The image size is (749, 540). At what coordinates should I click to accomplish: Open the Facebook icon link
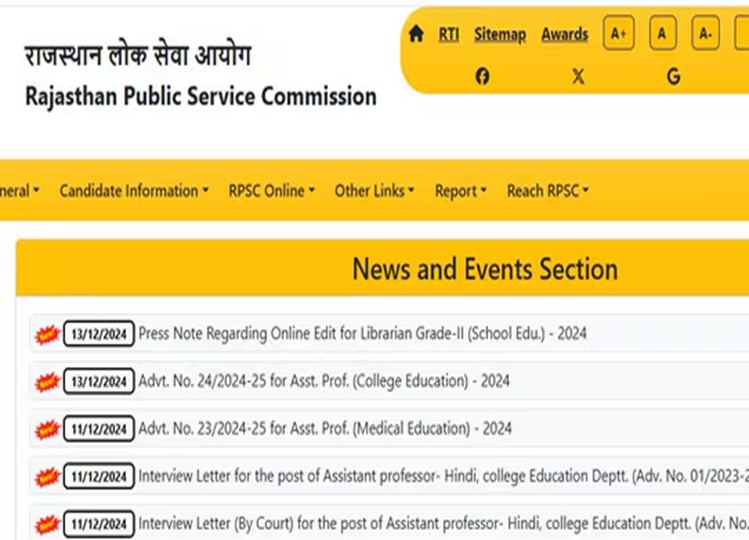[483, 77]
